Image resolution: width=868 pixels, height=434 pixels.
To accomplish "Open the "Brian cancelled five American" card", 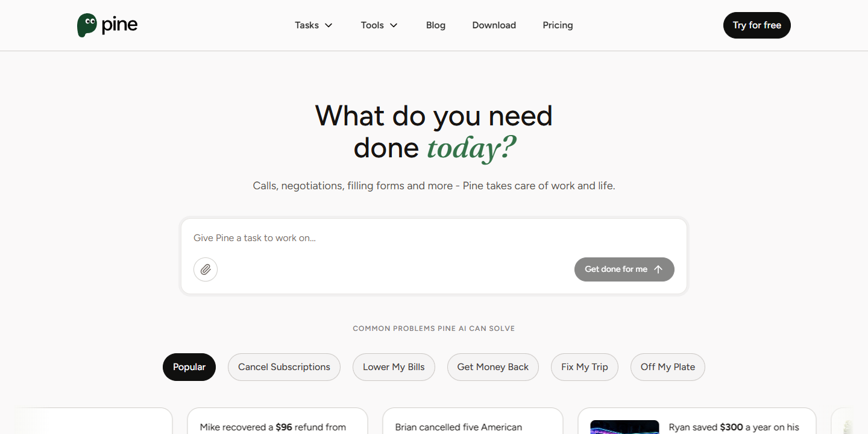I will point(473,421).
